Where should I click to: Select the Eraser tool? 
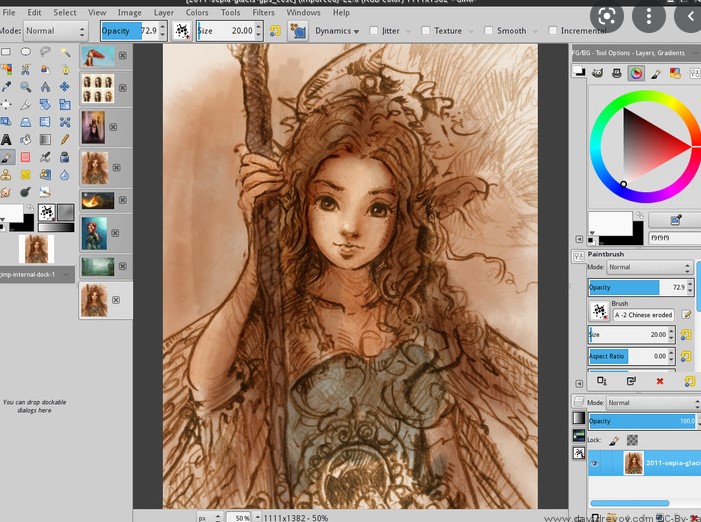click(25, 157)
